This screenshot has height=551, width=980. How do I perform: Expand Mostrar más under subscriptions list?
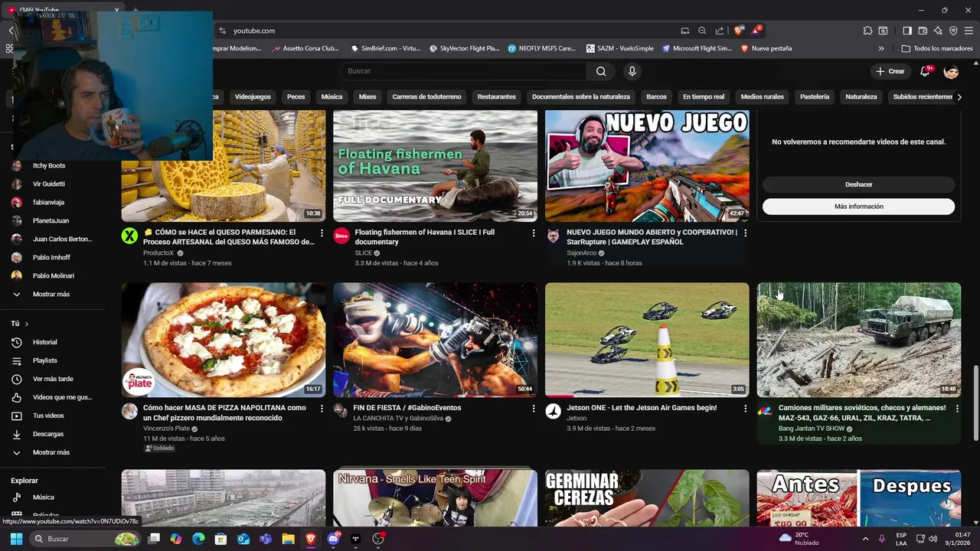pos(52,294)
